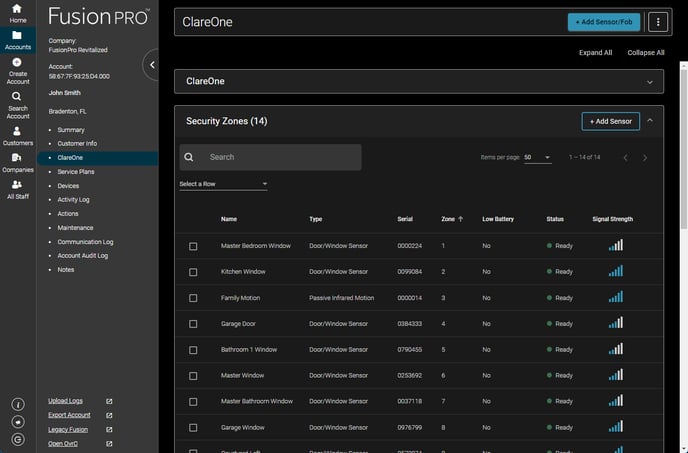This screenshot has height=453, width=688.
Task: Click signal strength bars for Master Bedroom Window
Action: coord(616,245)
